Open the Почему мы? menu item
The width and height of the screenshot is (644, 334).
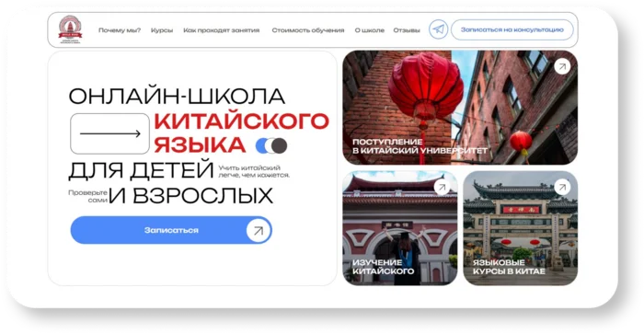[120, 30]
